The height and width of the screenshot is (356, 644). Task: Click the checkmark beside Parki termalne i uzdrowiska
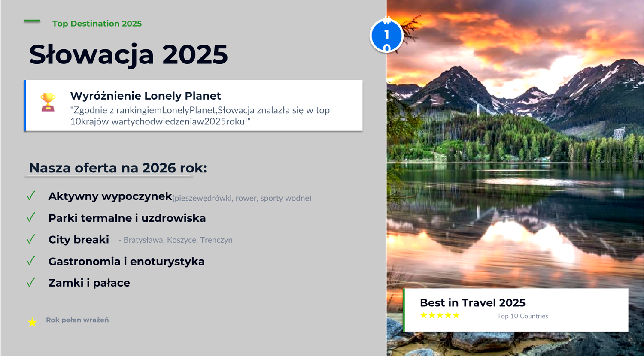tap(31, 217)
